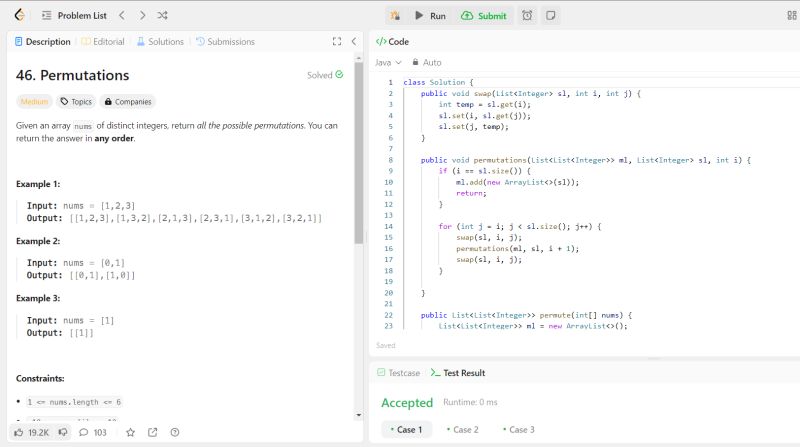Open the Java language dropdown
The image size is (800, 447).
(x=384, y=62)
